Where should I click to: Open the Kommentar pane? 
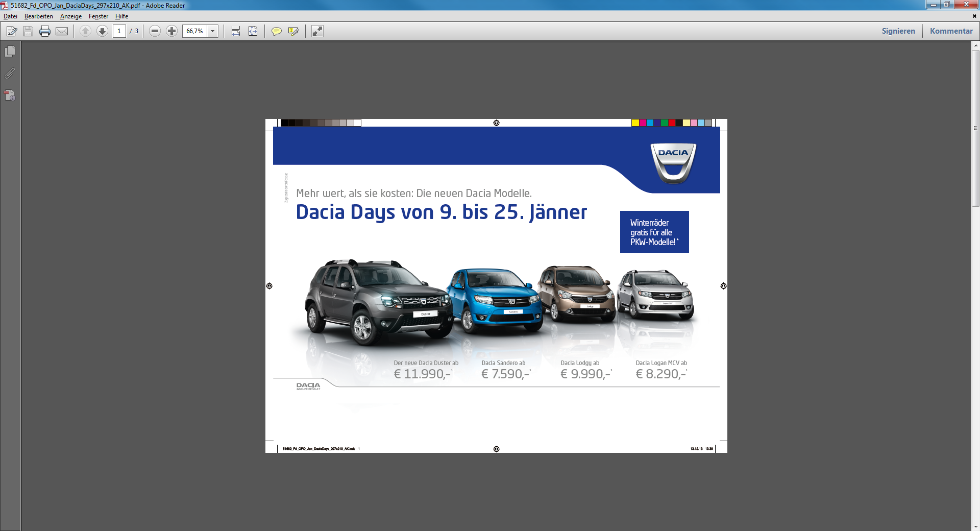click(951, 31)
